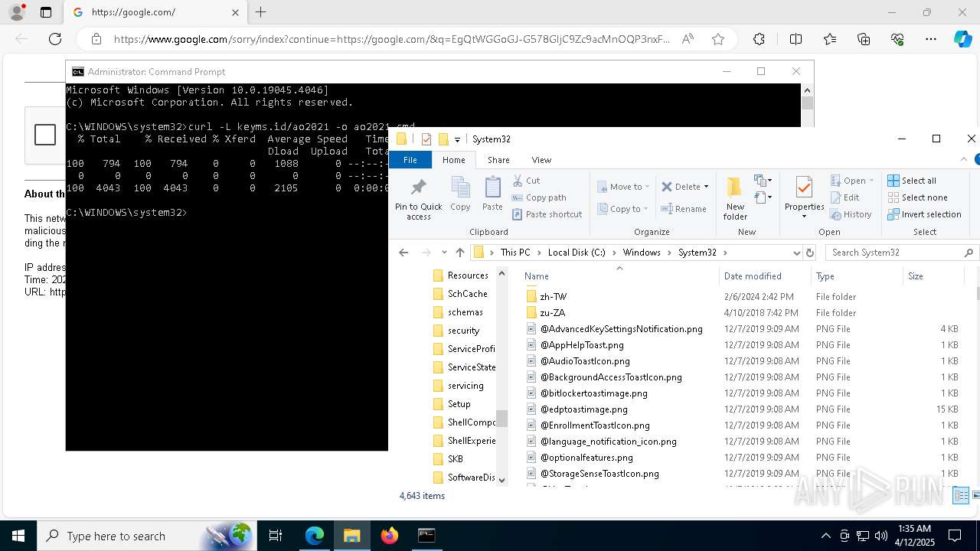Open Edge Copilot icon
Image resolution: width=980 pixels, height=551 pixels.
click(x=962, y=39)
